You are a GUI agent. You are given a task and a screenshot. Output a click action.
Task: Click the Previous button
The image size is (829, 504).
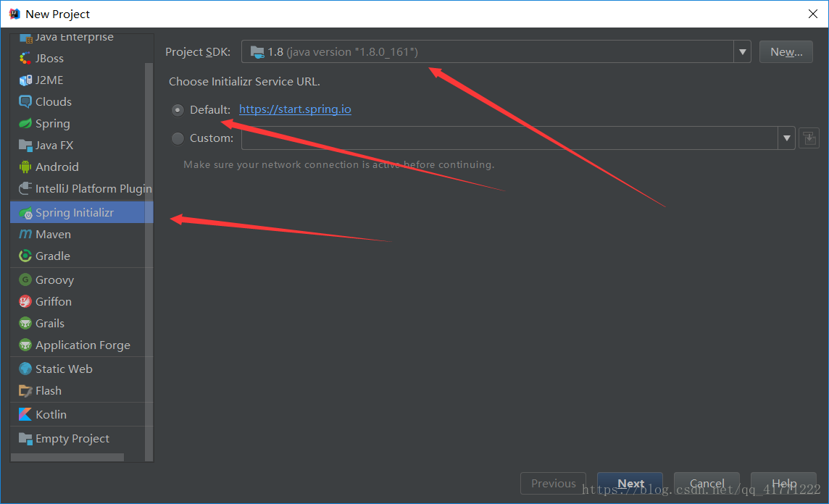pos(554,484)
